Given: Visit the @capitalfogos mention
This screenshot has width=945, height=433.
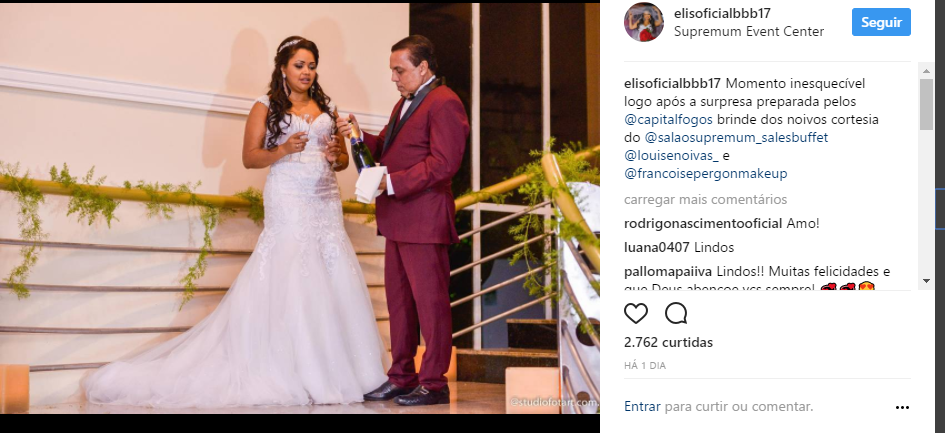Looking at the screenshot, I should [x=668, y=119].
